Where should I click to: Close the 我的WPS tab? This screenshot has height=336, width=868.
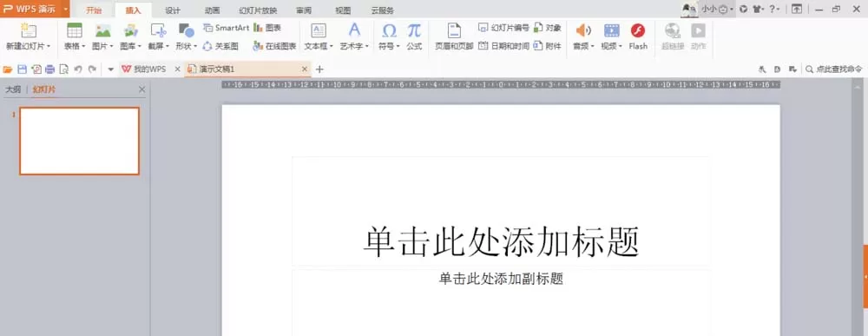177,69
